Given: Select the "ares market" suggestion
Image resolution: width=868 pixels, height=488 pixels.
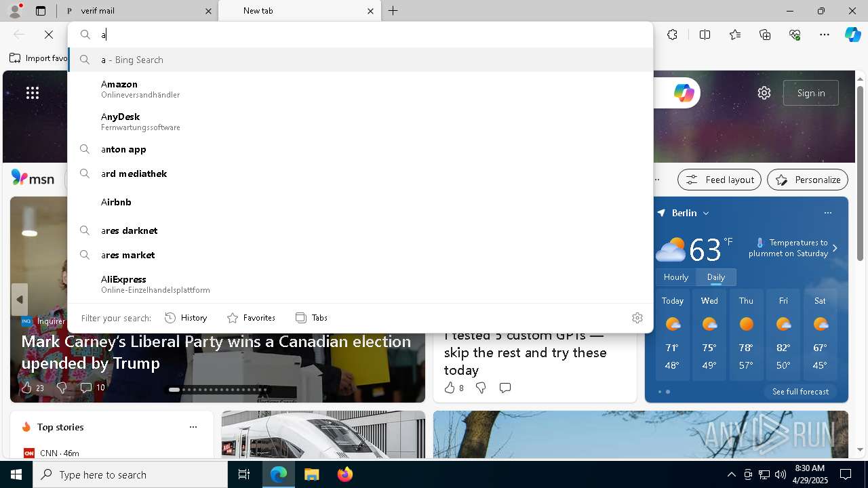Looking at the screenshot, I should [360, 255].
